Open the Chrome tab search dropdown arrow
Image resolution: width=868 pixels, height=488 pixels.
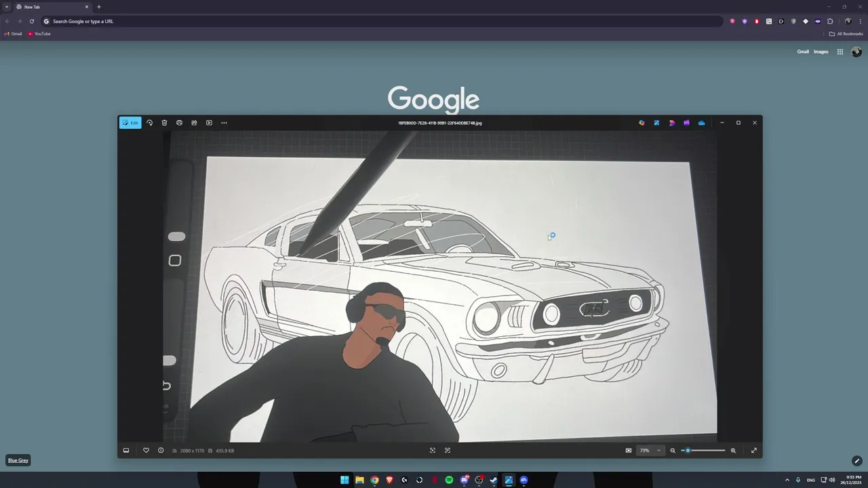pos(7,7)
